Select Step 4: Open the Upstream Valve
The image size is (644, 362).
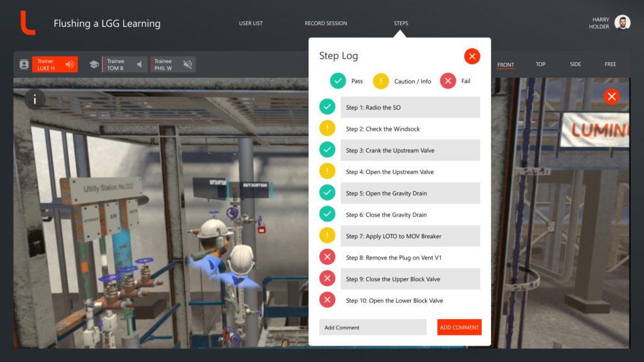[410, 172]
